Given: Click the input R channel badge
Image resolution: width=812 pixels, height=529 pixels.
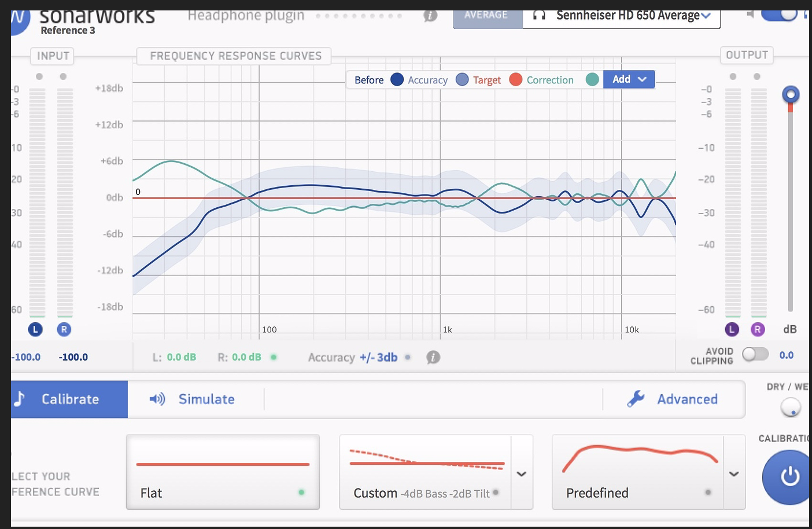Looking at the screenshot, I should [x=64, y=329].
